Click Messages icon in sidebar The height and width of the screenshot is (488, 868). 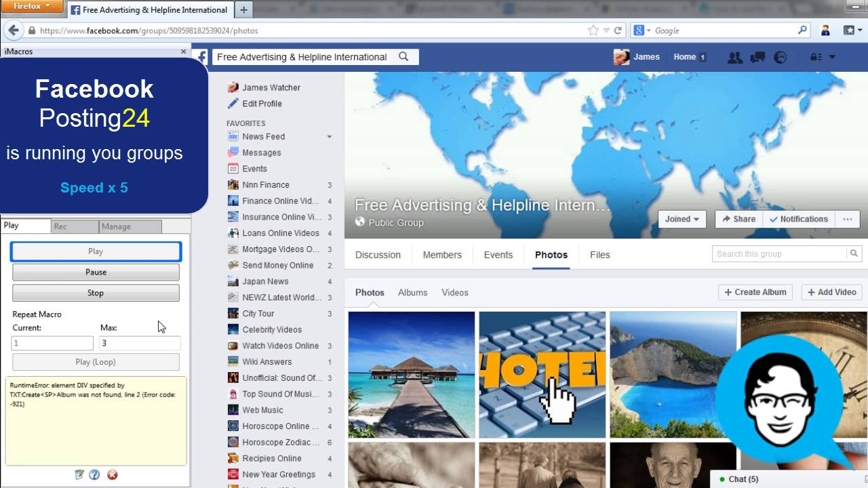[x=233, y=152]
